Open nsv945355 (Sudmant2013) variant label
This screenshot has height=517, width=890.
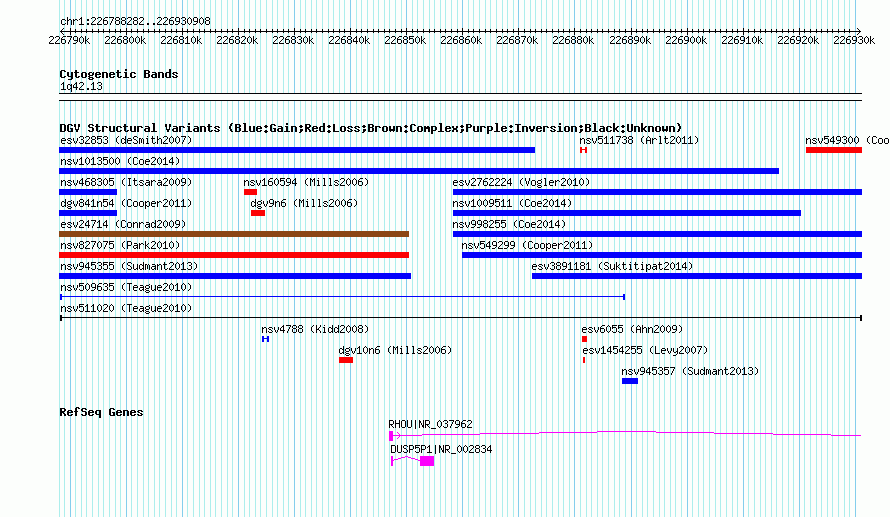pyautogui.click(x=129, y=266)
